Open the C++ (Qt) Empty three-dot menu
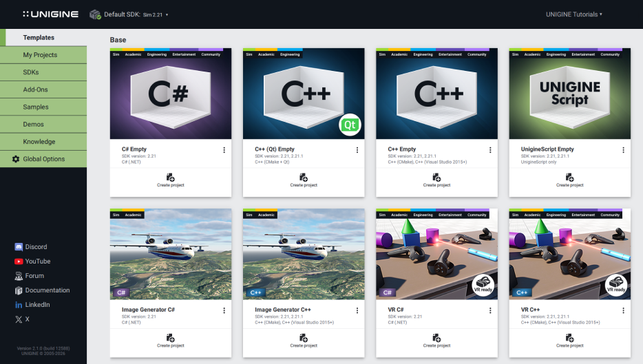643x364 pixels. point(357,150)
